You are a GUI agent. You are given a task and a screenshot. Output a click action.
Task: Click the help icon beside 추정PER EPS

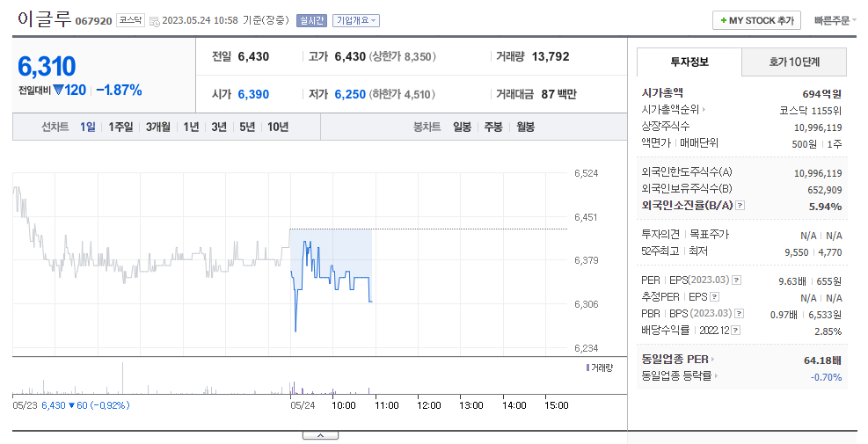point(714,297)
